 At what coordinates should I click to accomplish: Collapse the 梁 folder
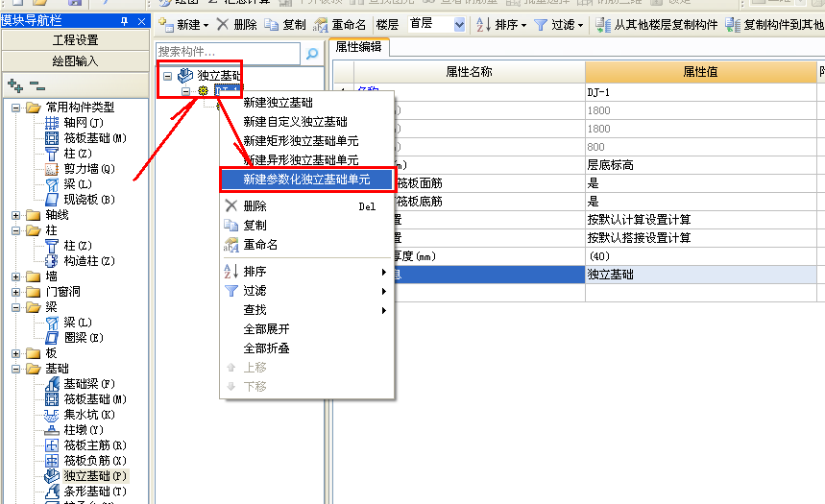click(15, 307)
